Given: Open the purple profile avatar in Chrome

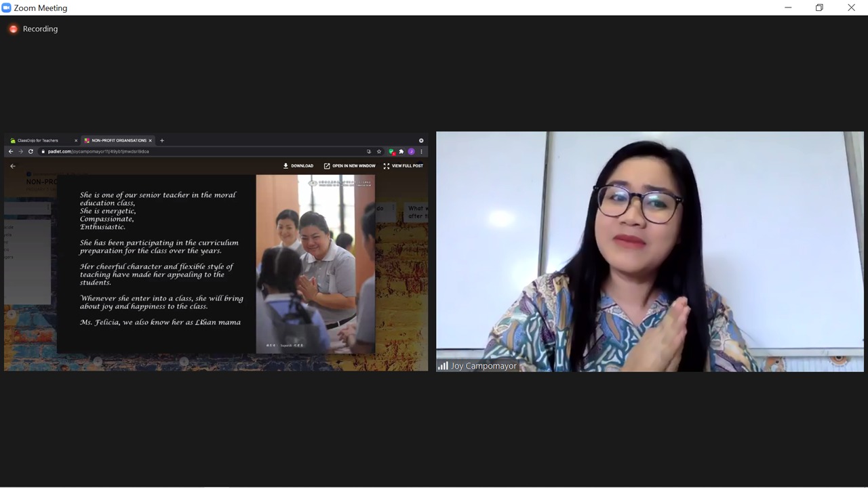Looking at the screenshot, I should [411, 151].
